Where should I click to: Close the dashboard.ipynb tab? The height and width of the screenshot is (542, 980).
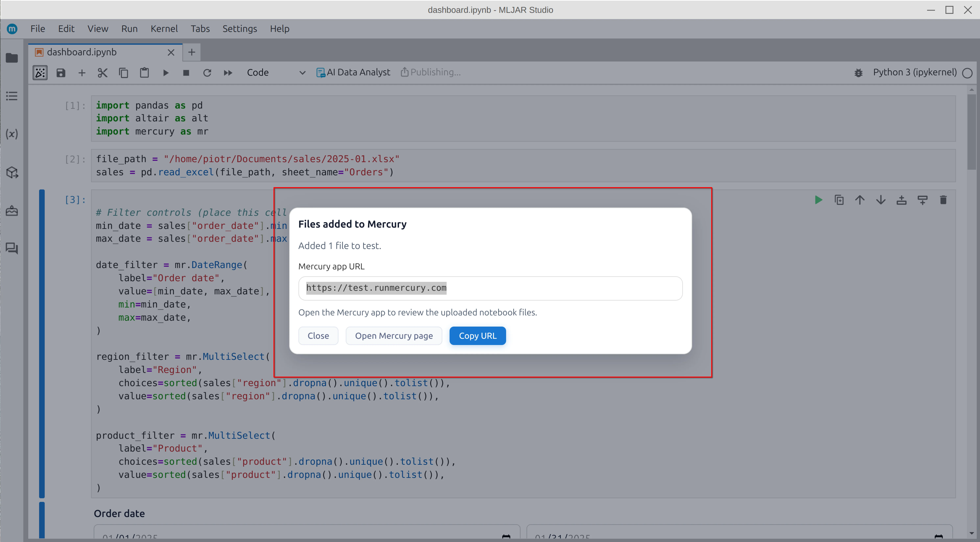click(x=171, y=52)
